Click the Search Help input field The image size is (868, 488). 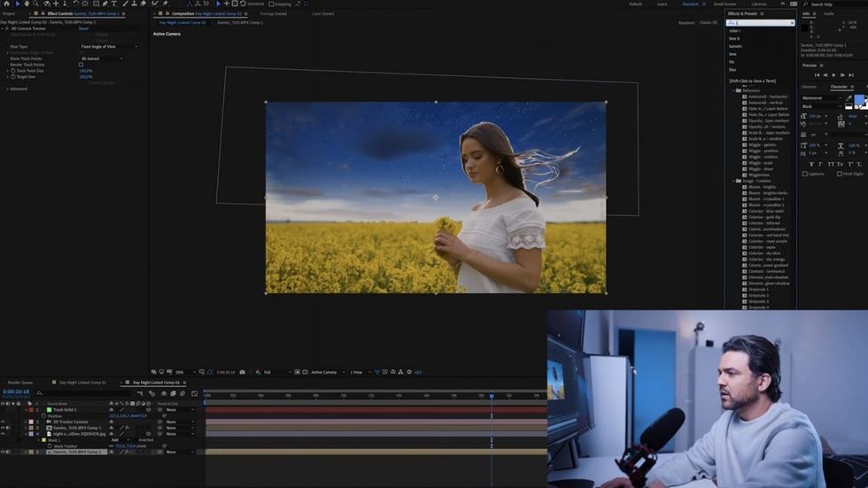[839, 4]
